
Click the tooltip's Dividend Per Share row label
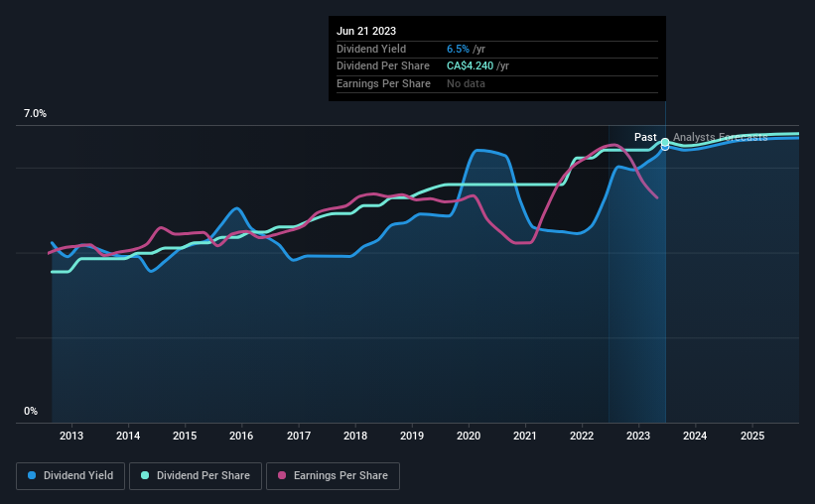point(383,66)
